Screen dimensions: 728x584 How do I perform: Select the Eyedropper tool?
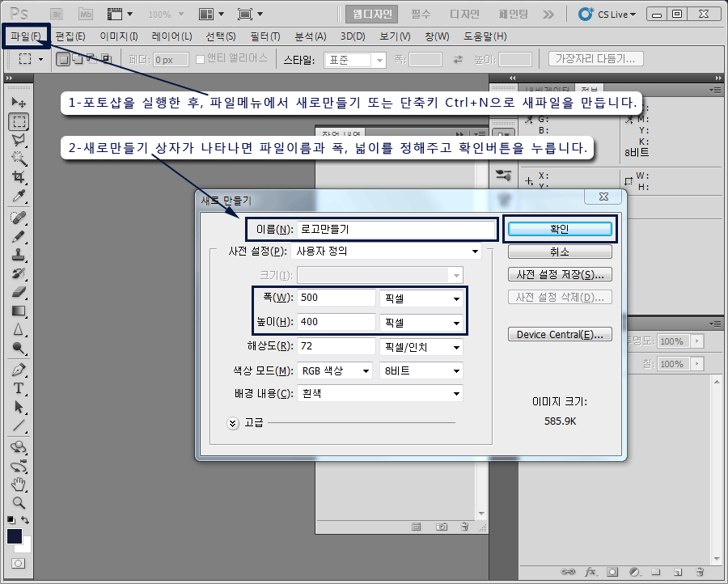point(19,196)
